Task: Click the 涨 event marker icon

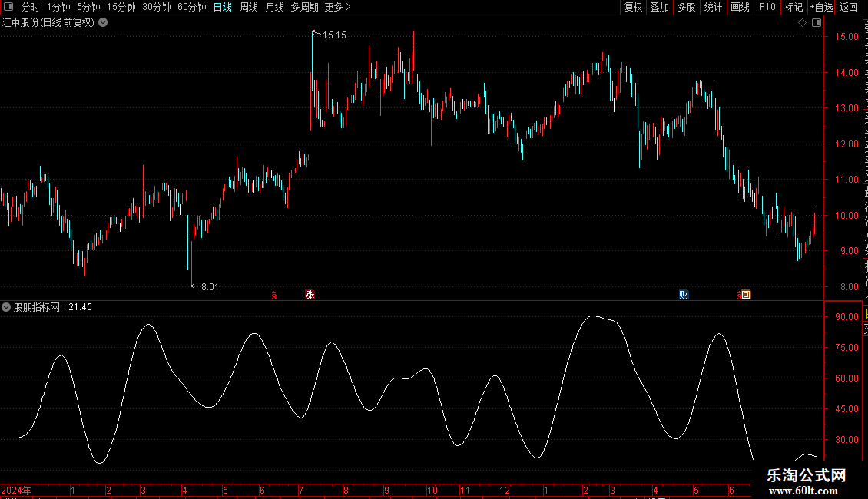Action: pos(310,295)
